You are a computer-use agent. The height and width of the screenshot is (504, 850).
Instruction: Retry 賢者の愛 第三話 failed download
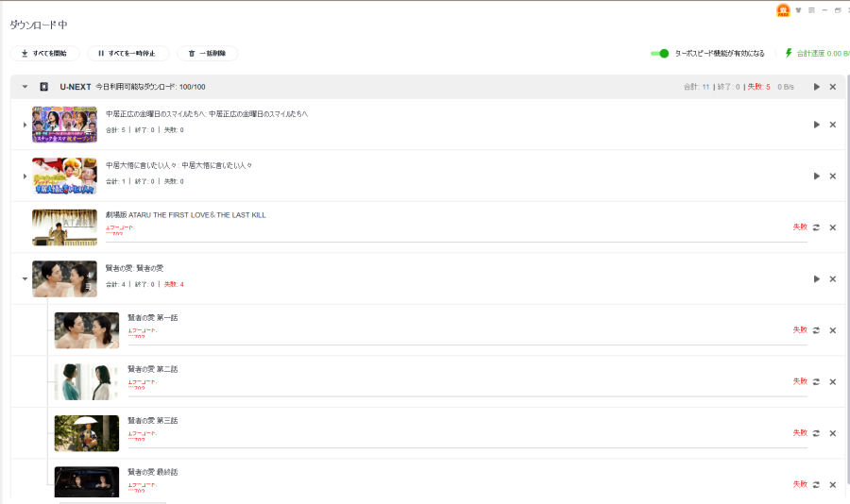[817, 433]
